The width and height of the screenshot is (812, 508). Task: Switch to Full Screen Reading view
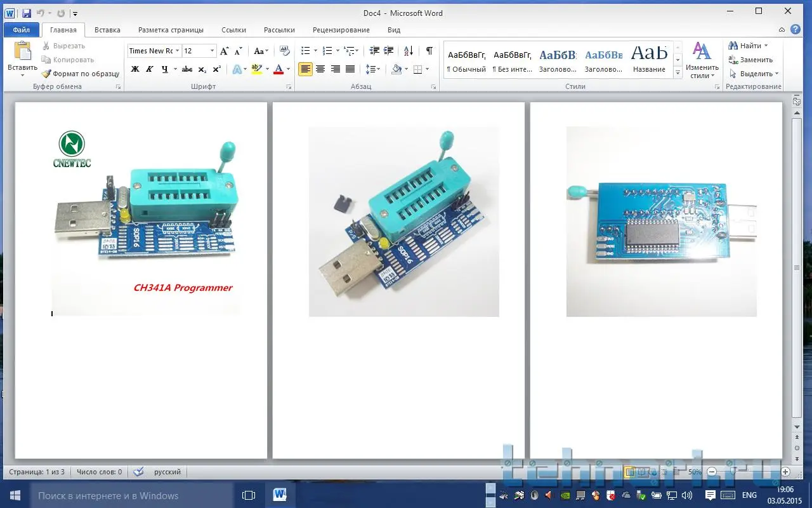[x=641, y=472]
